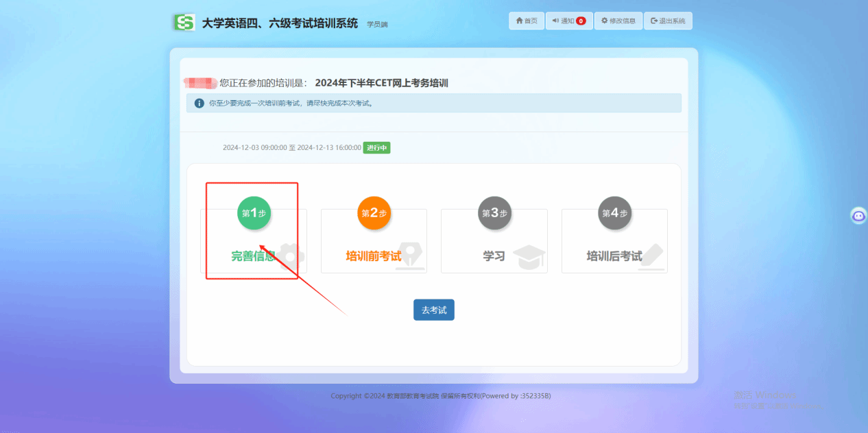Open the 学习 step label
The height and width of the screenshot is (433, 868).
point(494,256)
